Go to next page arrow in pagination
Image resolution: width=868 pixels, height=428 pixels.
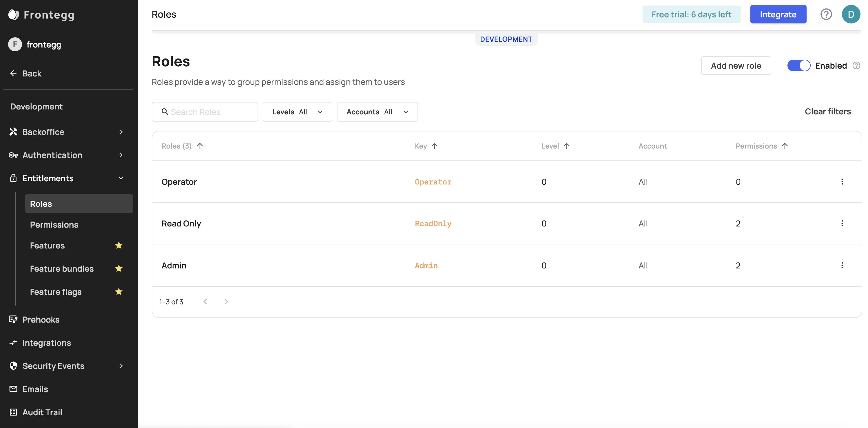226,302
